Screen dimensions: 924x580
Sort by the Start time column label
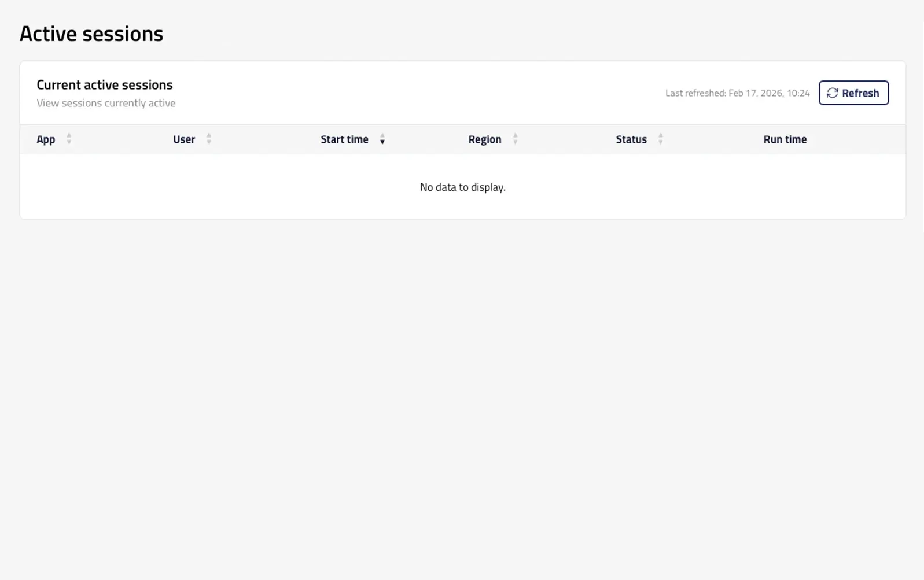point(344,139)
